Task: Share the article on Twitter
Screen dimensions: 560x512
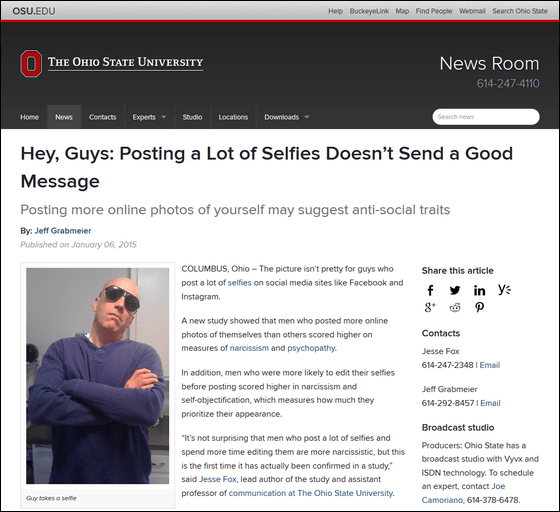Action: click(455, 290)
